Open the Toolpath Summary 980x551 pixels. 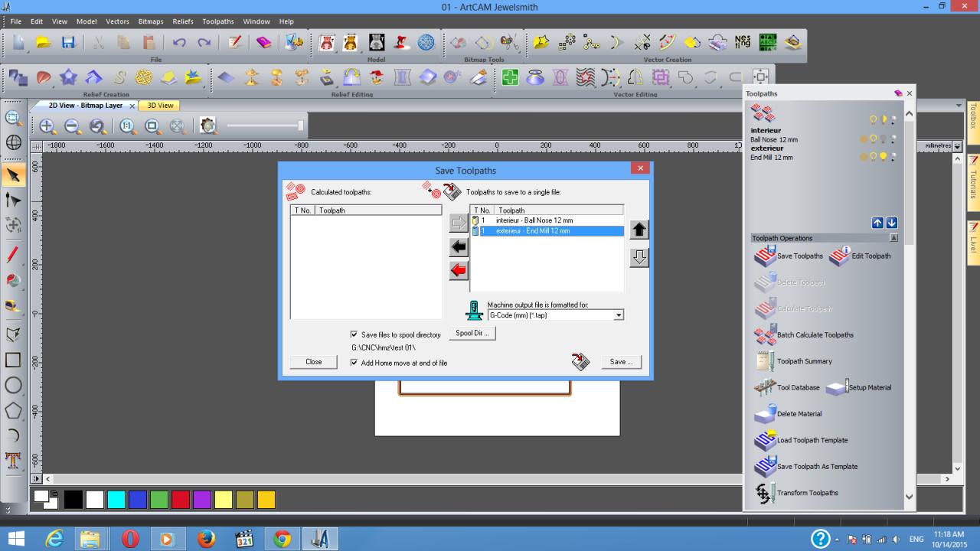pos(794,361)
